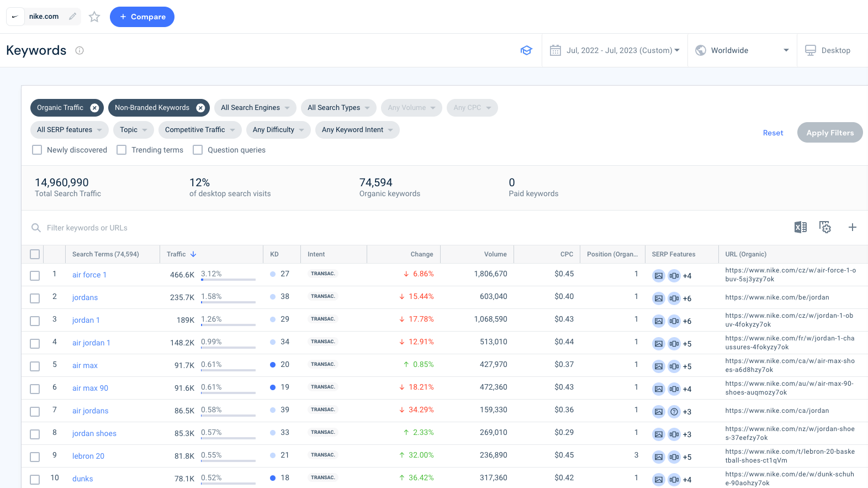Enable the Trending terms checkbox
The width and height of the screenshot is (868, 488).
(121, 150)
